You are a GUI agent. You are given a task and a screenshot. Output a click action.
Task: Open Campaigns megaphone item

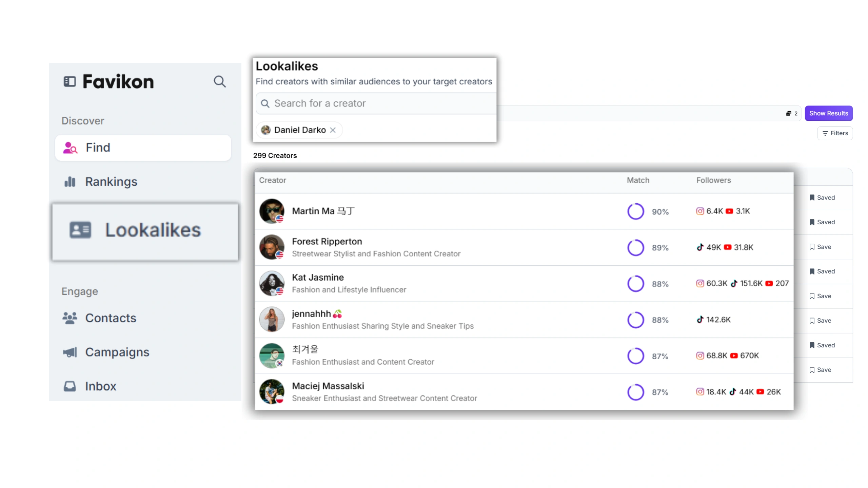[117, 352]
